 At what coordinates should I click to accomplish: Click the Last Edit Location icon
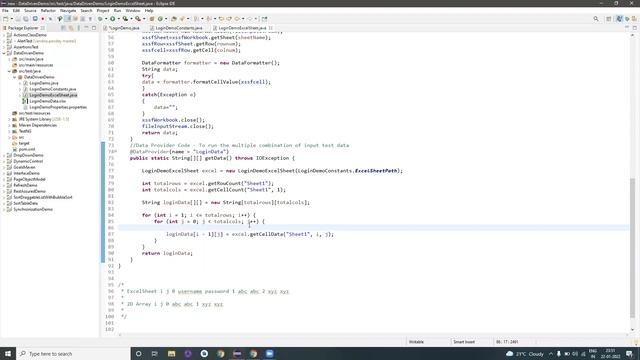[x=222, y=19]
